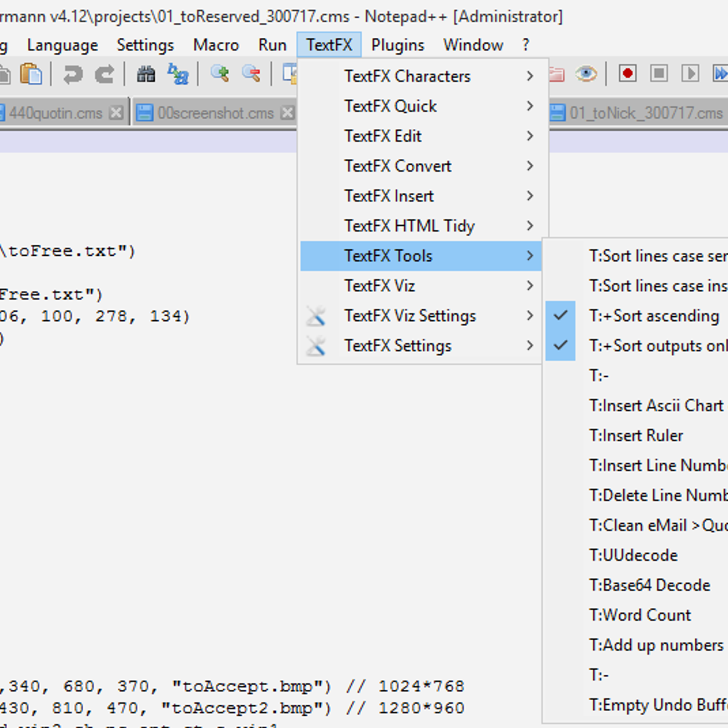
Task: Click the wrench icon beside TextFX Settings
Action: [x=316, y=346]
